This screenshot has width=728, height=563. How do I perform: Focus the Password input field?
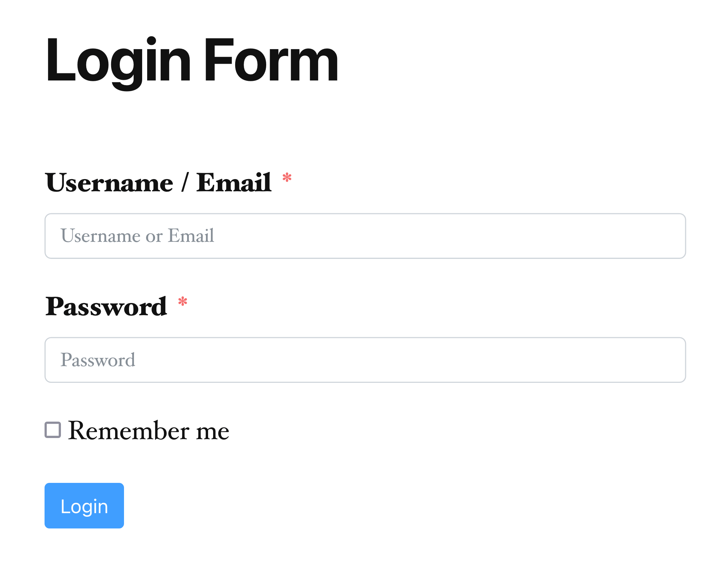[x=365, y=360]
